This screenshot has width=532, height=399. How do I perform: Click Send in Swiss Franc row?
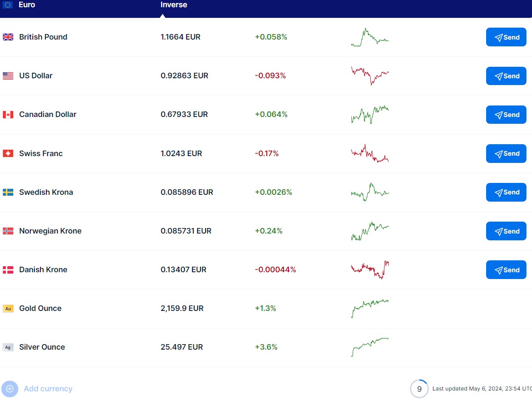pyautogui.click(x=506, y=154)
